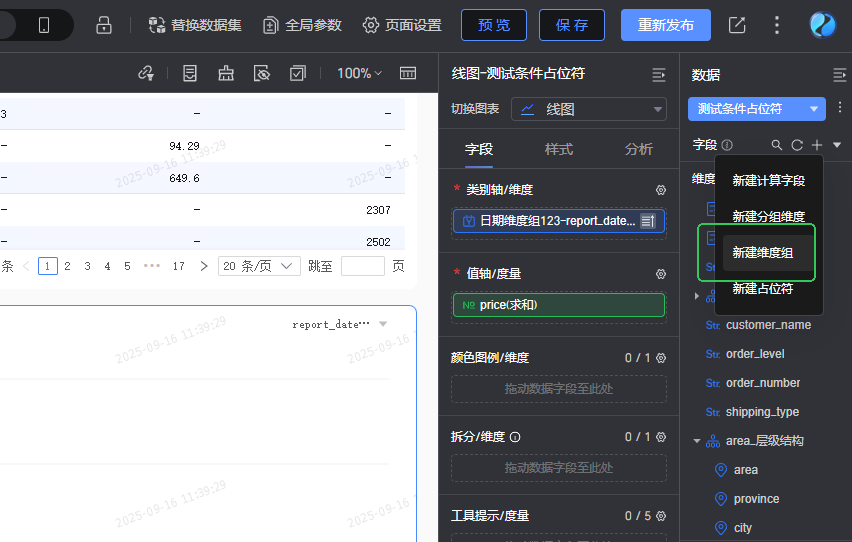Screen dimensions: 852x542
Task: Collapse the area_层级结构 tree node
Action: pyautogui.click(x=697, y=441)
